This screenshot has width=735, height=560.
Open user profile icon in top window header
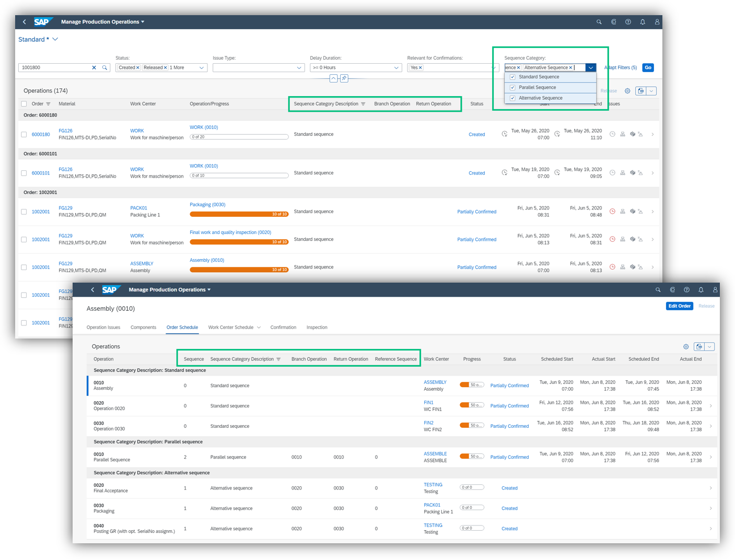[x=657, y=22]
